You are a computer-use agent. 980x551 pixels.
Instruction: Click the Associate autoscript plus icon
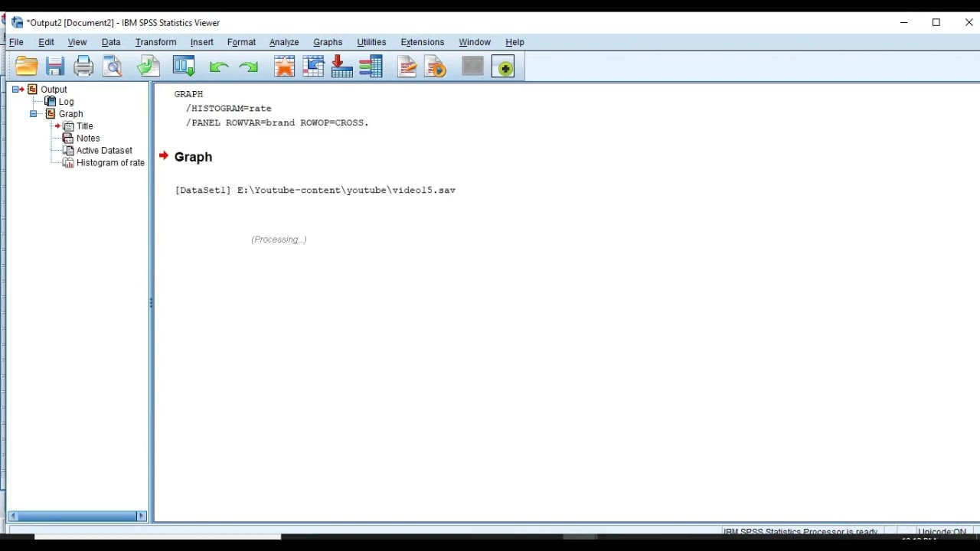point(503,67)
